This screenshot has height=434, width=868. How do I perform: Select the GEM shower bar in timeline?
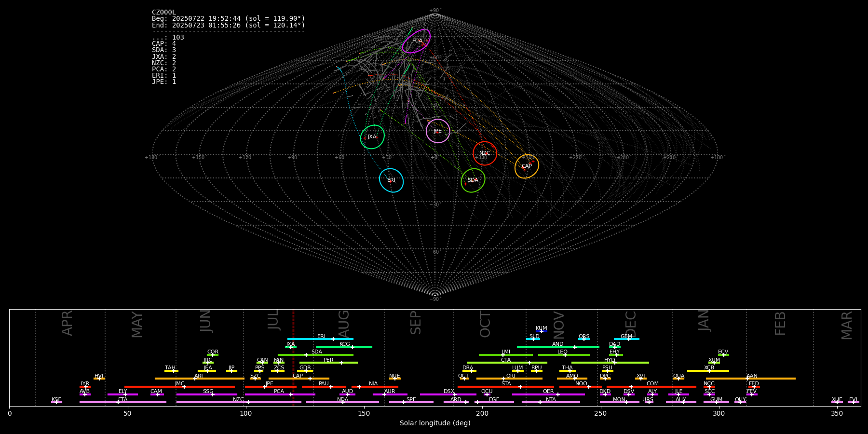[x=626, y=339]
